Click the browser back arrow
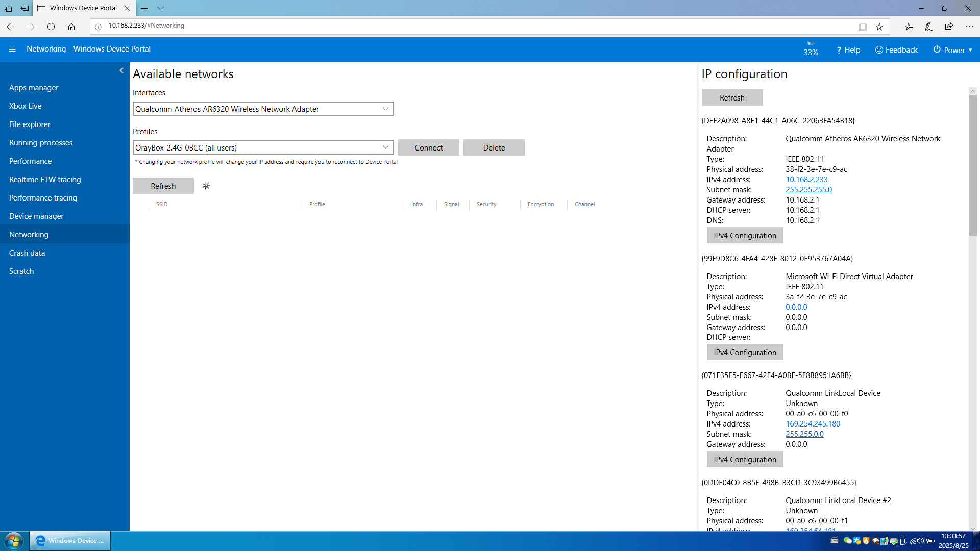The image size is (980, 551). (x=11, y=27)
